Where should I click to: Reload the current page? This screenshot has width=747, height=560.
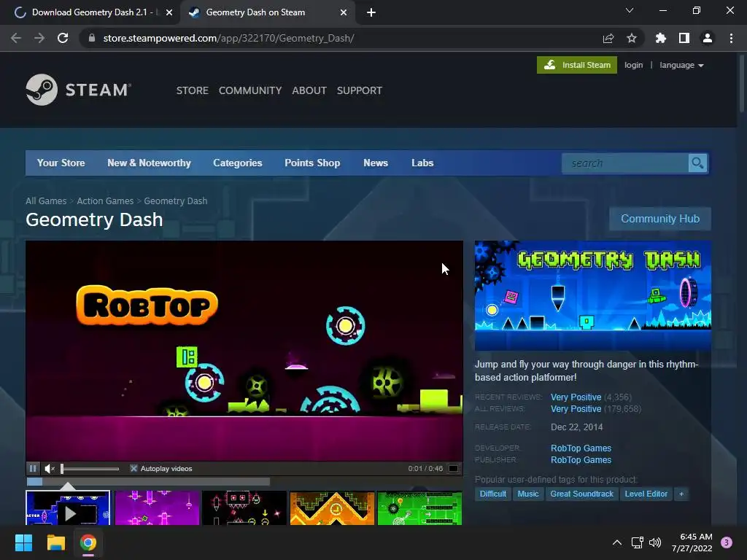pos(63,38)
